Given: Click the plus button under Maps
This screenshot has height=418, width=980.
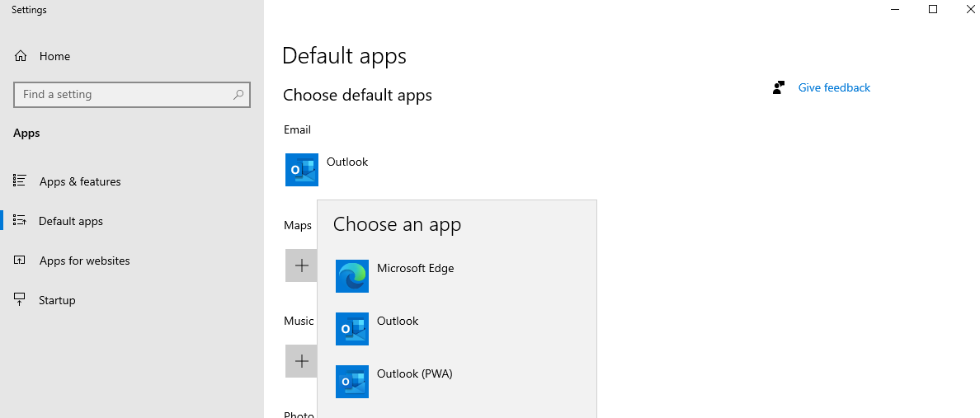Looking at the screenshot, I should [x=301, y=265].
